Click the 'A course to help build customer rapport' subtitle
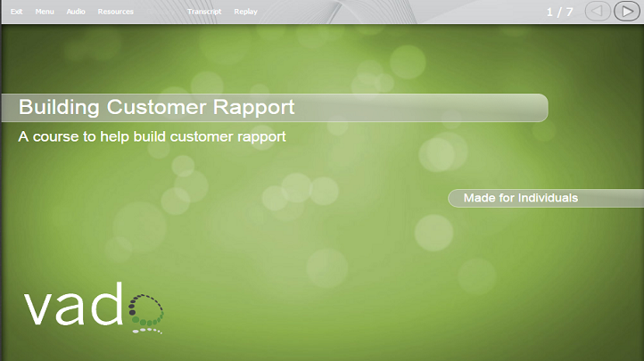 [x=152, y=136]
